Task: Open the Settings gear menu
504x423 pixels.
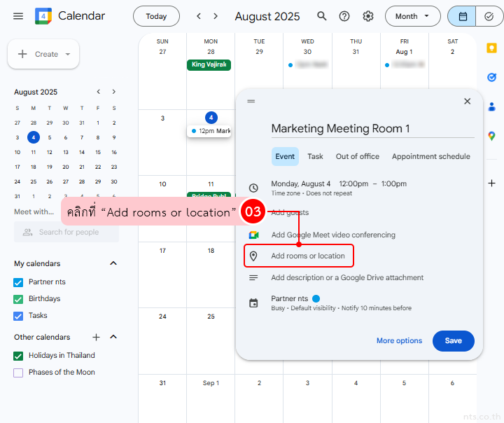Action: click(368, 16)
